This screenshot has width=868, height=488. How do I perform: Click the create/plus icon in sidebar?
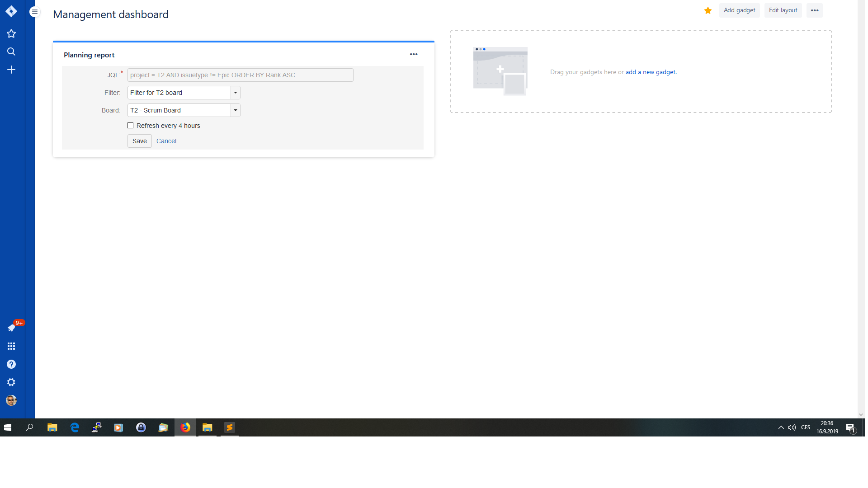click(11, 70)
